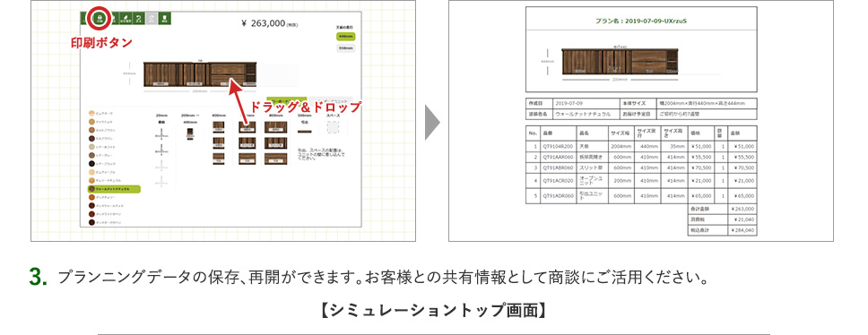Click the question mark help icon
The image size is (868, 335).
(139, 18)
